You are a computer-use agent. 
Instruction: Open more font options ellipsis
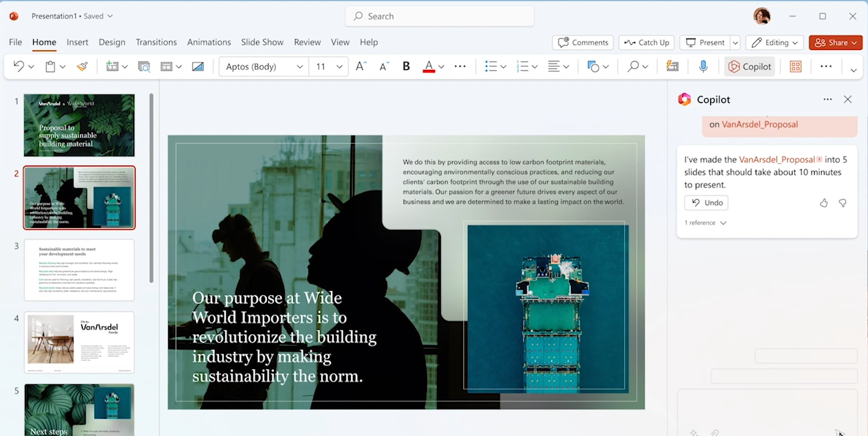460,66
